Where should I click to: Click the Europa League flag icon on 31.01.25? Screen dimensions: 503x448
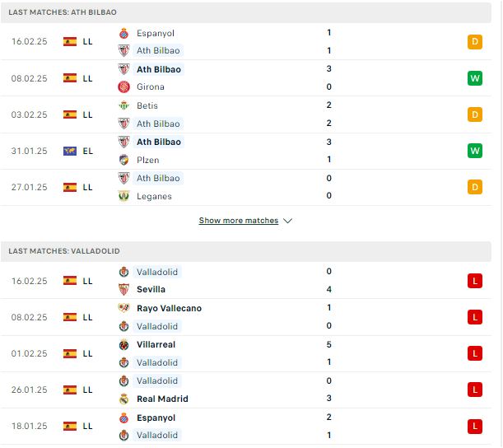click(70, 151)
